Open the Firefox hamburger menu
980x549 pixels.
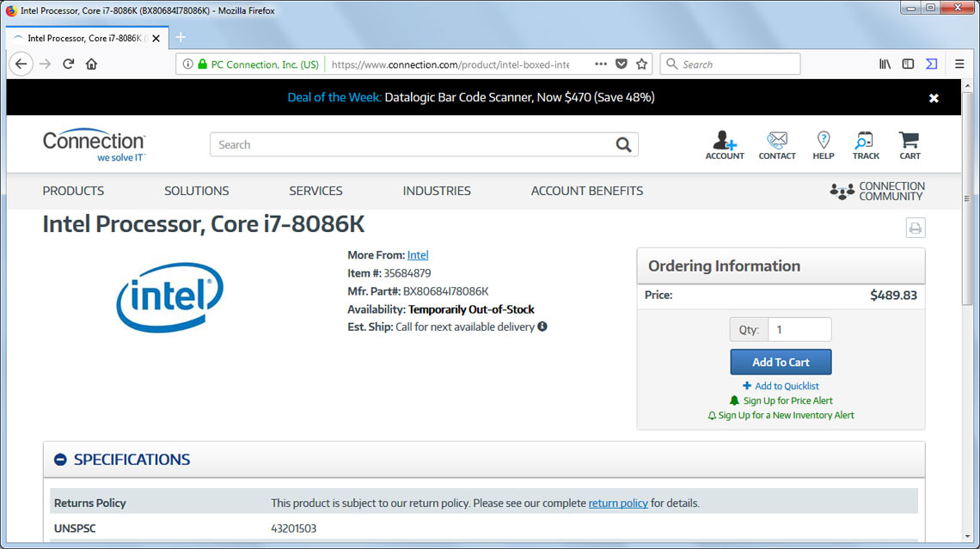point(959,64)
